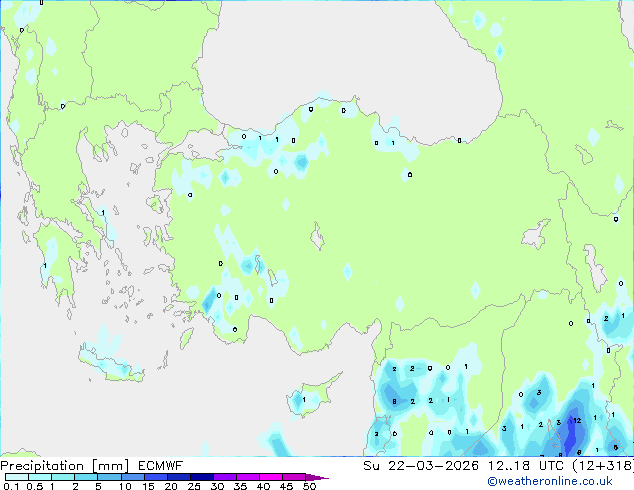Screen dimensions: 634x490
Task: Click the legend label '35'
Action: tap(240, 486)
